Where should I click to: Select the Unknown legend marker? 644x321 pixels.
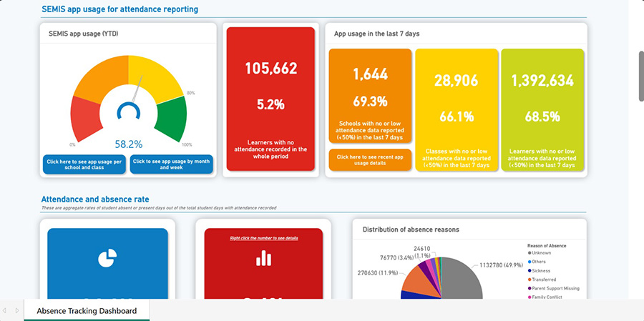tap(530, 253)
